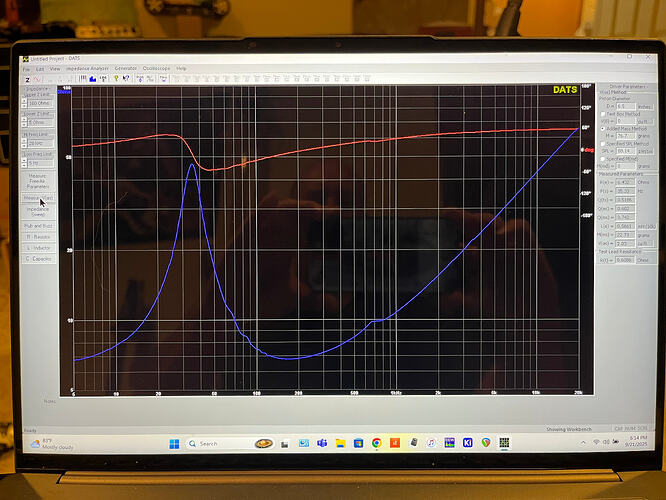
Task: Open the File menu
Action: [x=27, y=69]
